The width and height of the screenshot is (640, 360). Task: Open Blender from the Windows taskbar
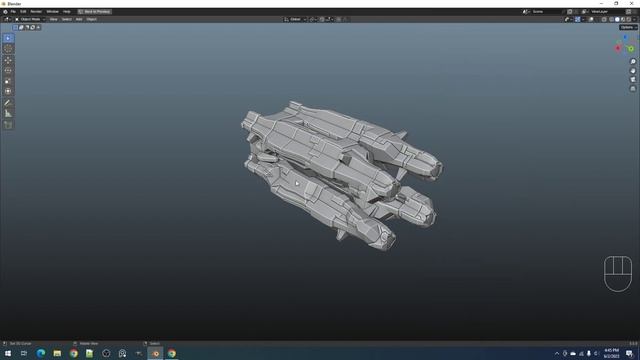pyautogui.click(x=156, y=353)
